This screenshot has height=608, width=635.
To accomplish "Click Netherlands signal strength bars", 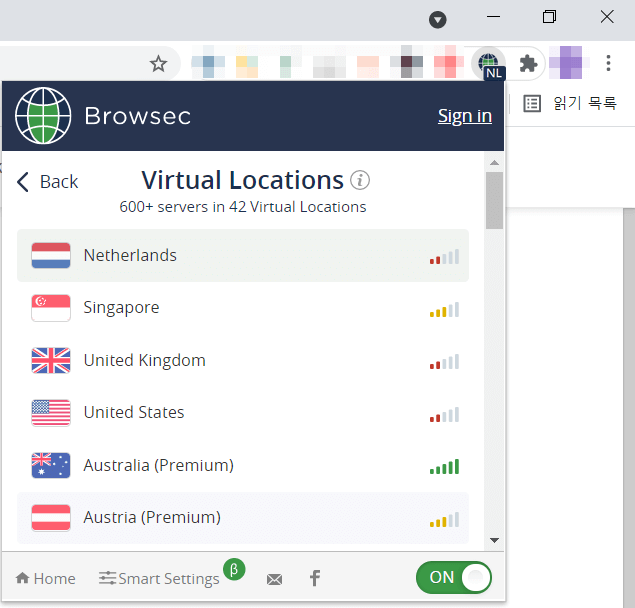I will pos(444,256).
